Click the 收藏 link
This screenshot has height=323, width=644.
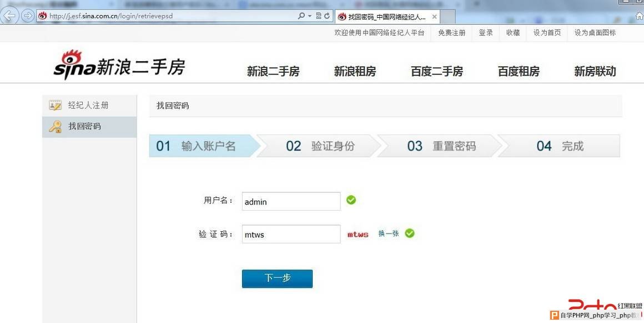pyautogui.click(x=513, y=33)
